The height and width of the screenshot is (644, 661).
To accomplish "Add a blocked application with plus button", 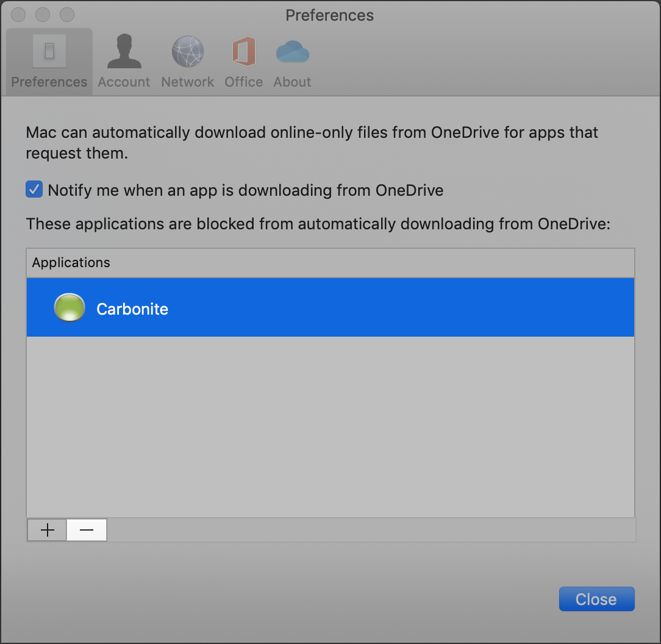I will pos(47,530).
